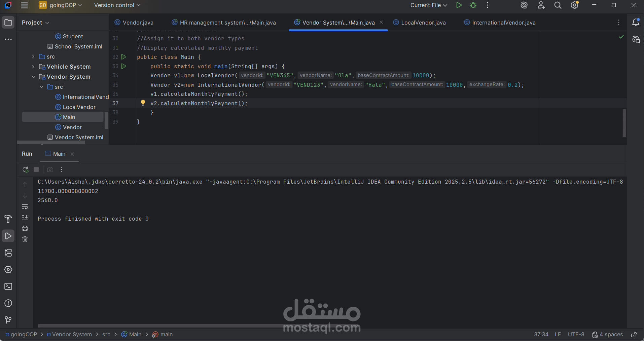This screenshot has height=341, width=644.
Task: Open the AI Assistant swirl icon in title bar
Action: (x=524, y=5)
